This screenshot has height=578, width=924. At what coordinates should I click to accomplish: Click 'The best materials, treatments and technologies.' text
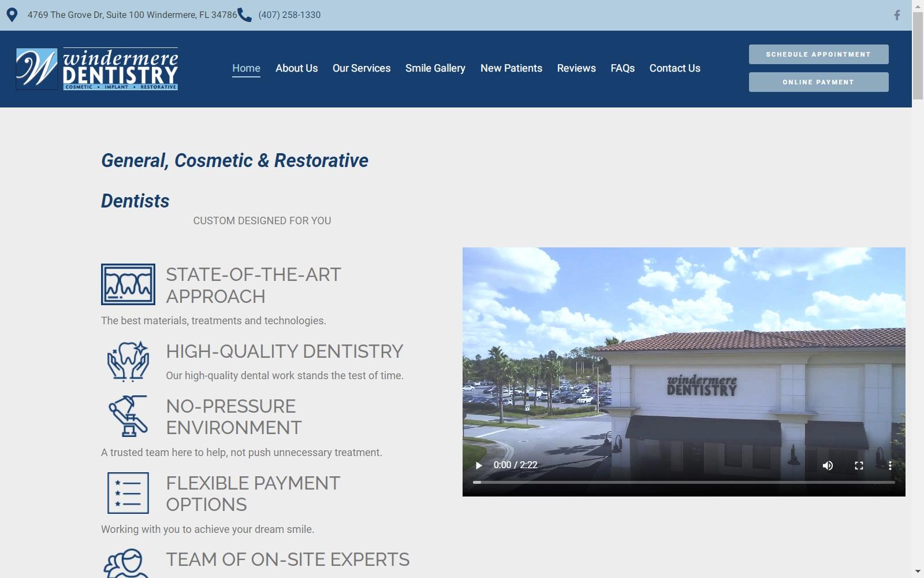point(214,321)
